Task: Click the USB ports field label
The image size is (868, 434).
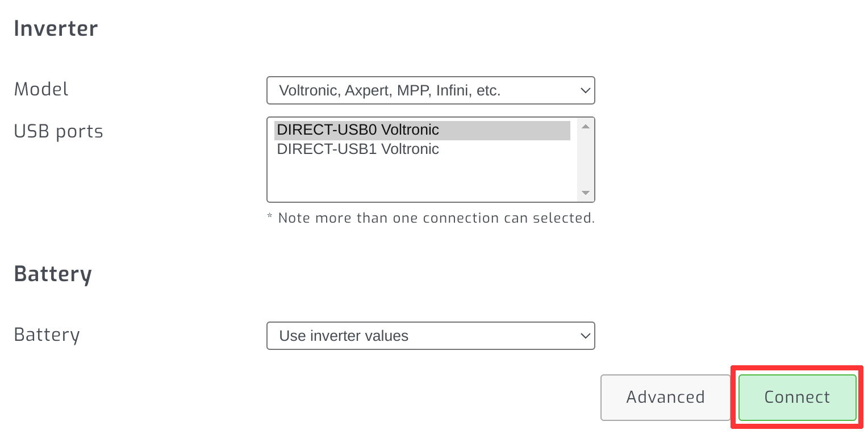Action: 59,131
